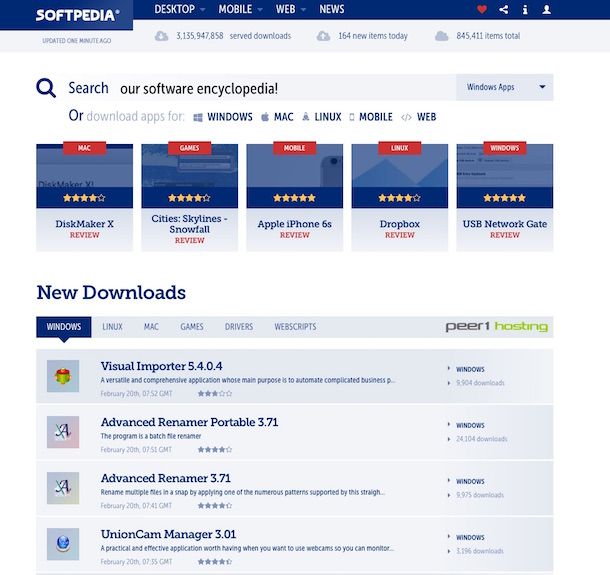
Task: Switch to the Mac downloads tab
Action: tap(151, 327)
